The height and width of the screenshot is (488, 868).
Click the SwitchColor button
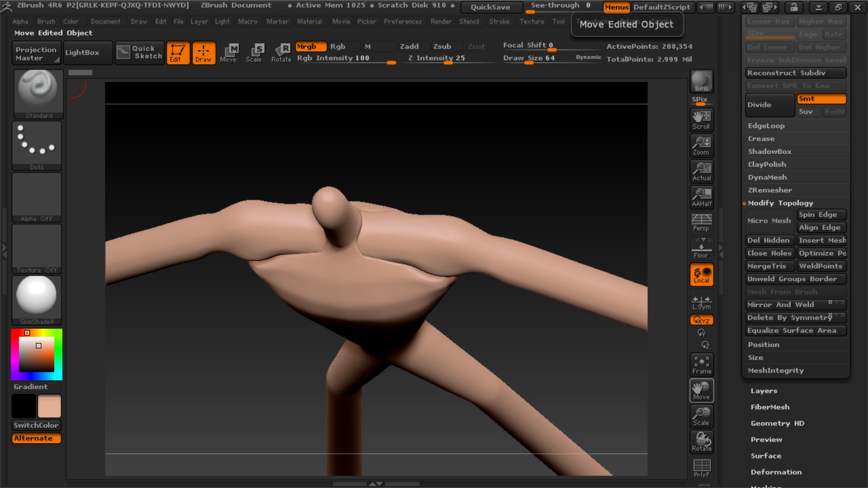pos(36,425)
